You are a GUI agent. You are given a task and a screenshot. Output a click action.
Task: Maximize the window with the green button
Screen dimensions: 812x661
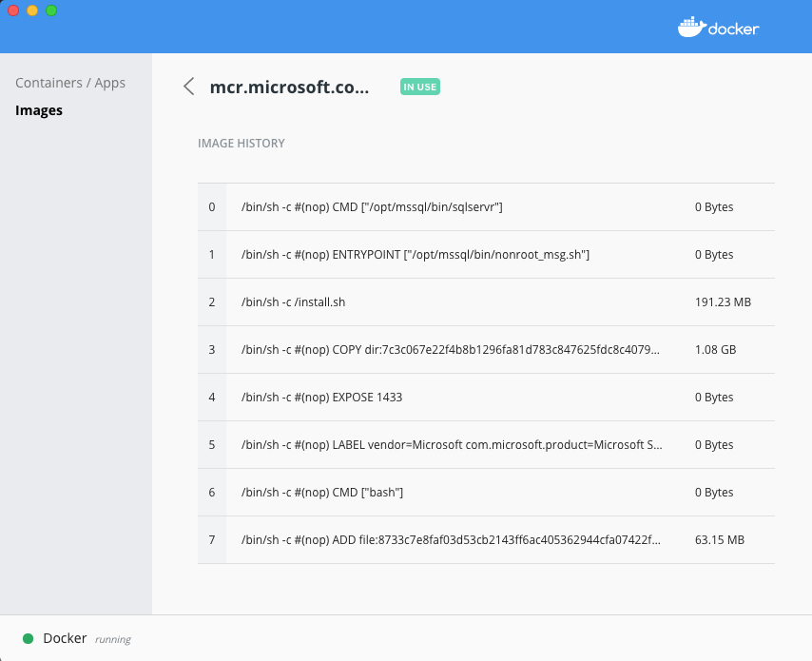click(51, 10)
